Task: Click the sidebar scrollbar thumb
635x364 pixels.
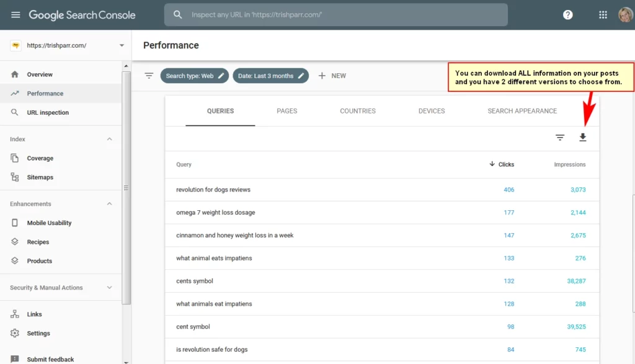Action: click(x=126, y=187)
